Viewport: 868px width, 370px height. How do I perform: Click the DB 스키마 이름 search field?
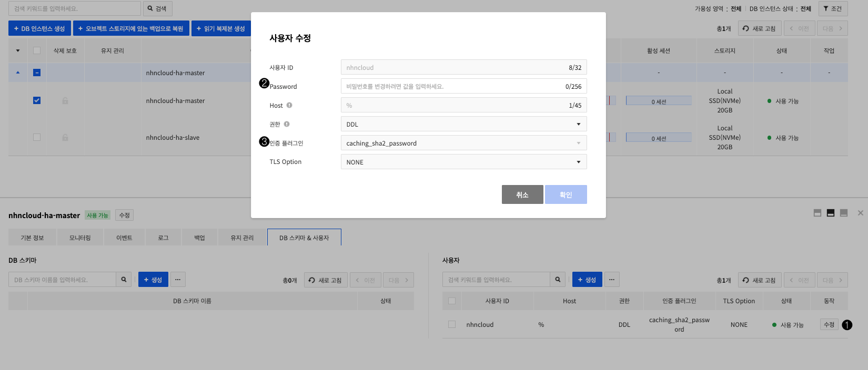point(62,280)
